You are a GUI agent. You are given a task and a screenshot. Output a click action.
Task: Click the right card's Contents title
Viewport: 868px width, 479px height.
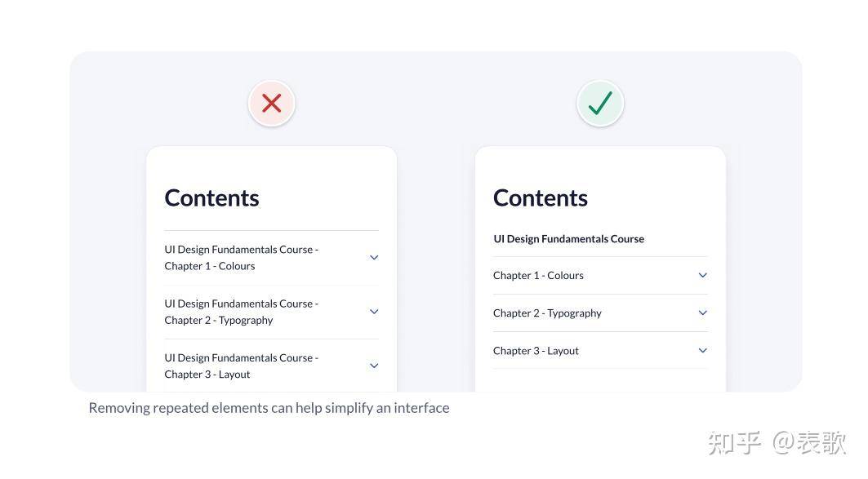point(541,198)
